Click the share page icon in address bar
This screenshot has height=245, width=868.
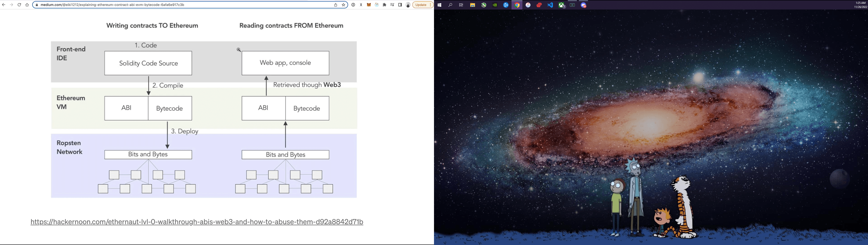(336, 5)
